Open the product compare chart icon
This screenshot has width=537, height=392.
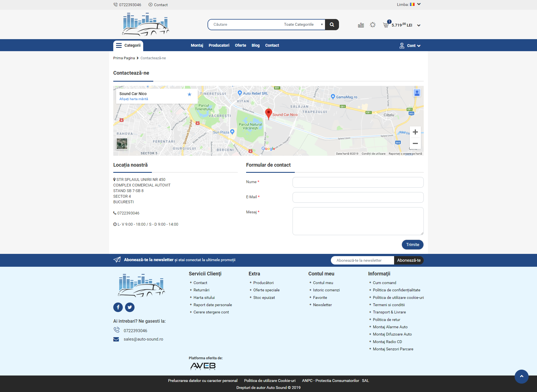click(x=361, y=25)
